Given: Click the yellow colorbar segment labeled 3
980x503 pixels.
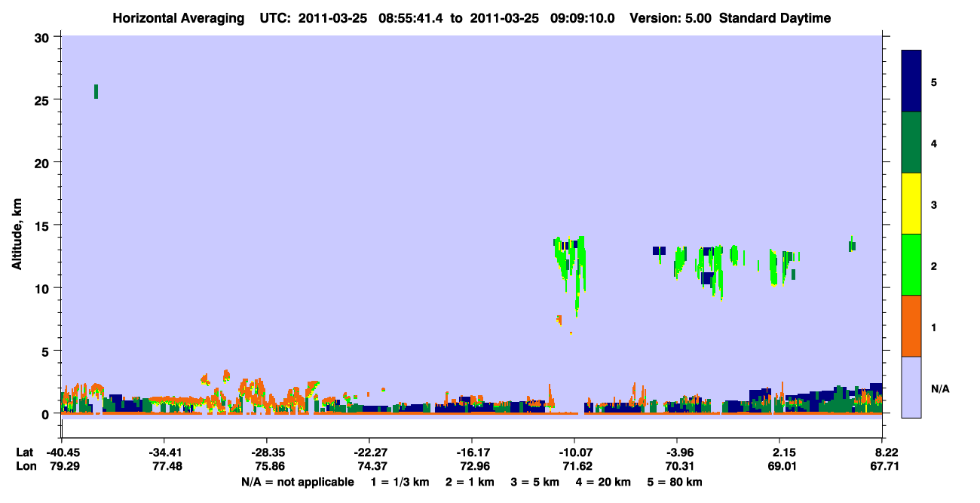Looking at the screenshot, I should click(x=911, y=204).
